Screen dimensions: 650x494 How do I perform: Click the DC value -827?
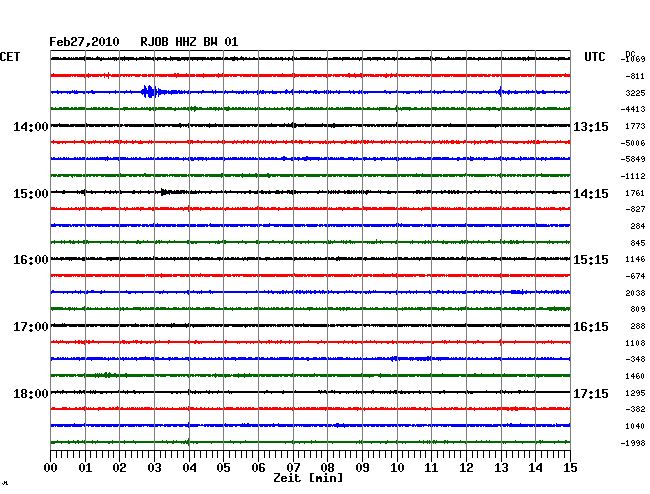click(635, 209)
